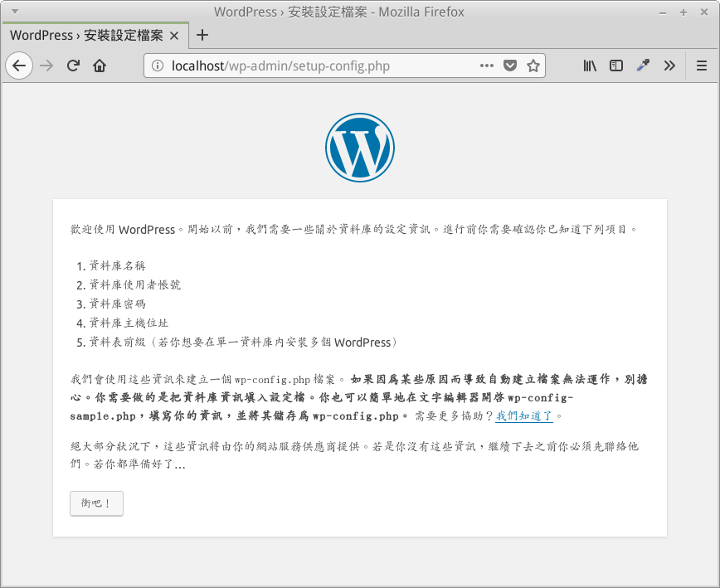Screen dimensions: 720x588
Task: Open window menu arrow in title bar
Action: coord(14,12)
